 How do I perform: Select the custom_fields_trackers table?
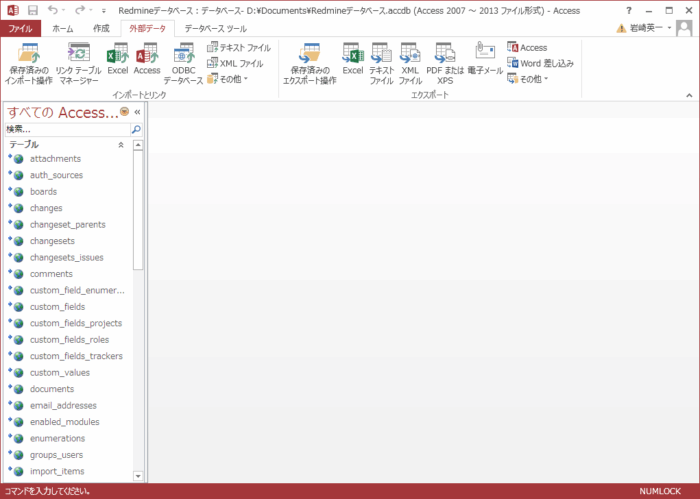[69, 356]
